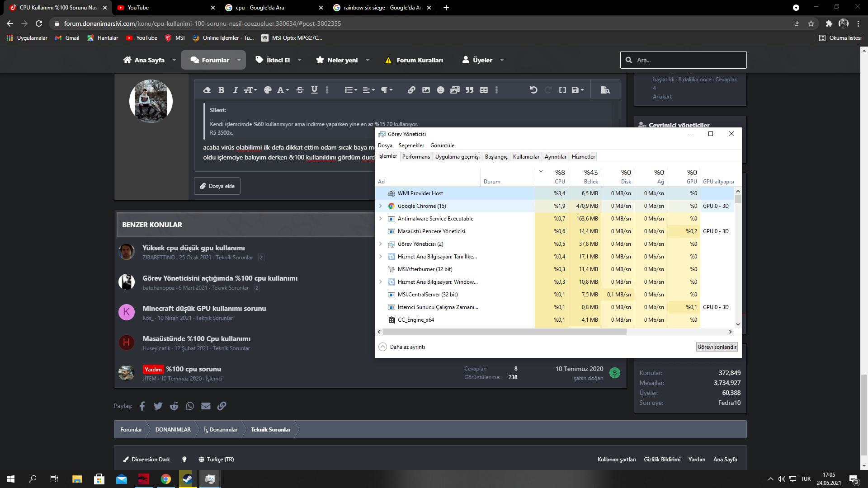
Task: Insert a table in the editor
Action: 484,90
